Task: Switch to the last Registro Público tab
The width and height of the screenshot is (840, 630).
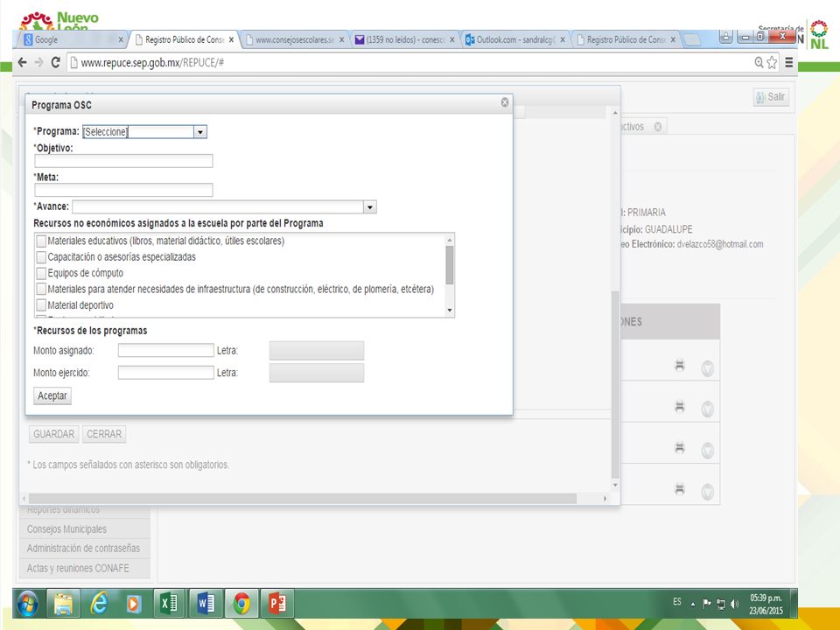Action: point(626,39)
